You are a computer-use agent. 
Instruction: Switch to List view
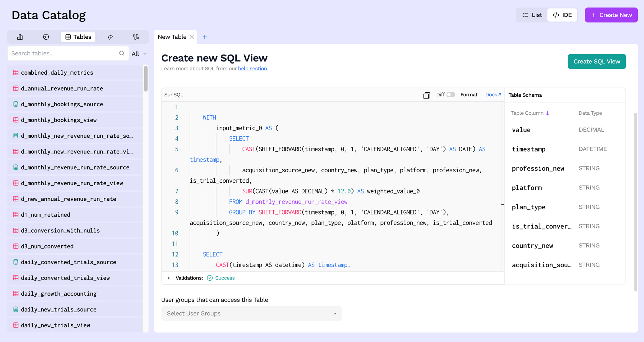532,15
